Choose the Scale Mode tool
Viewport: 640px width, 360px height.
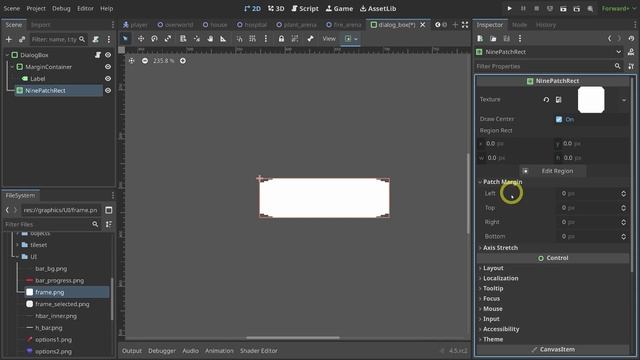pos(168,38)
